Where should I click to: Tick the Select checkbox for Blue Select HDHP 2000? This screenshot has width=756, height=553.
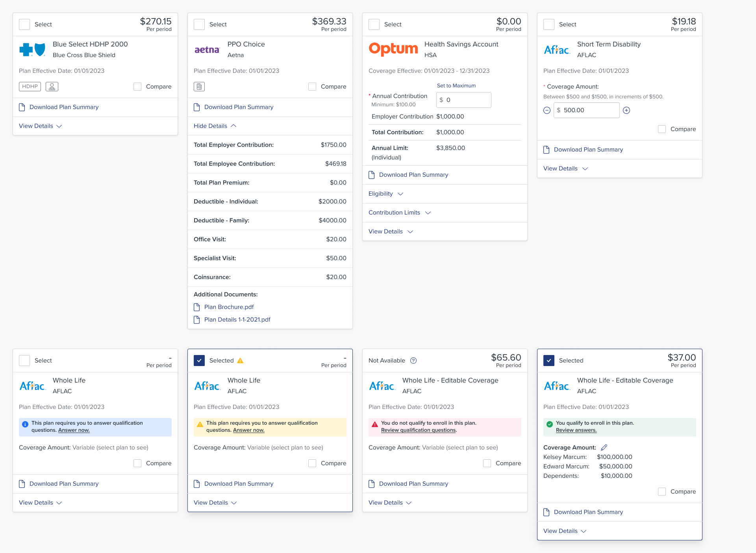click(24, 24)
